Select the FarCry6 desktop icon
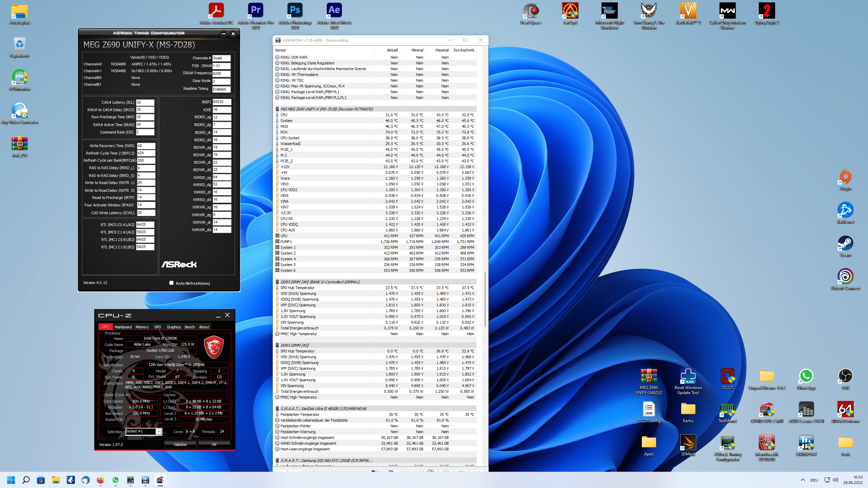The width and height of the screenshot is (868, 488). tap(570, 14)
